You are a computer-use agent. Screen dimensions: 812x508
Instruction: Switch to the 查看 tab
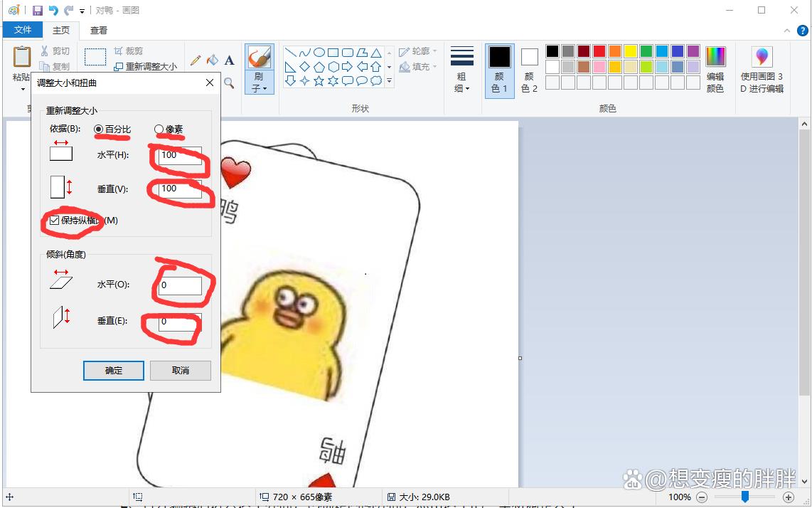point(99,30)
